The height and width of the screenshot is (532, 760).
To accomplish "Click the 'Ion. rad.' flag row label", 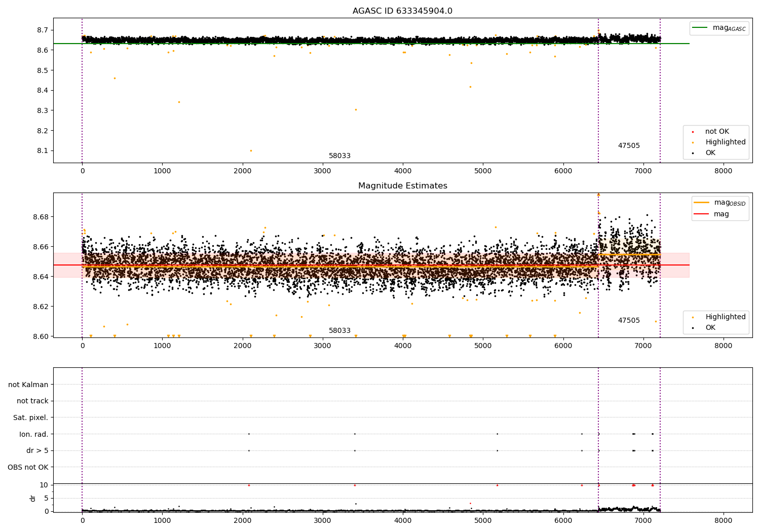I will 34,434.
